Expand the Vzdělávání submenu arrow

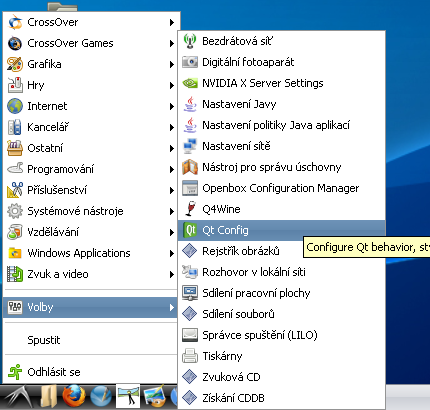click(x=172, y=232)
